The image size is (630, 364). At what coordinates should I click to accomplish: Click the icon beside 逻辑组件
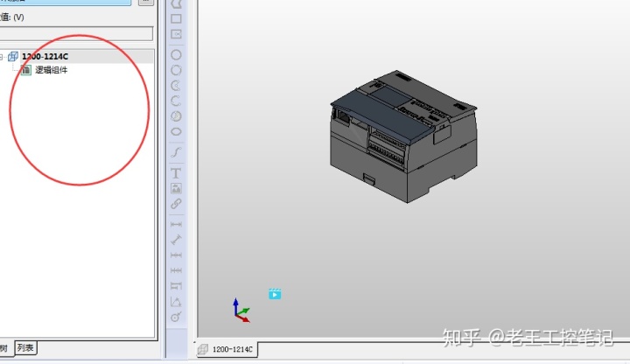click(25, 70)
